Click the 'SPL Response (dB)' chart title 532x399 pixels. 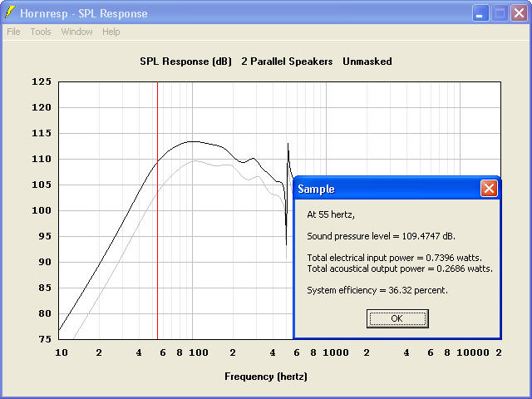click(186, 62)
